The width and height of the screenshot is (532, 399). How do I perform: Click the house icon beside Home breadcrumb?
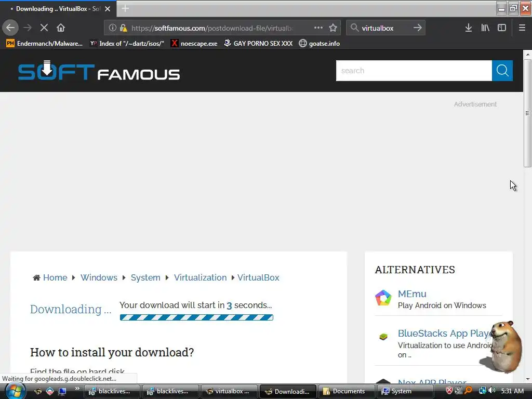tap(37, 278)
